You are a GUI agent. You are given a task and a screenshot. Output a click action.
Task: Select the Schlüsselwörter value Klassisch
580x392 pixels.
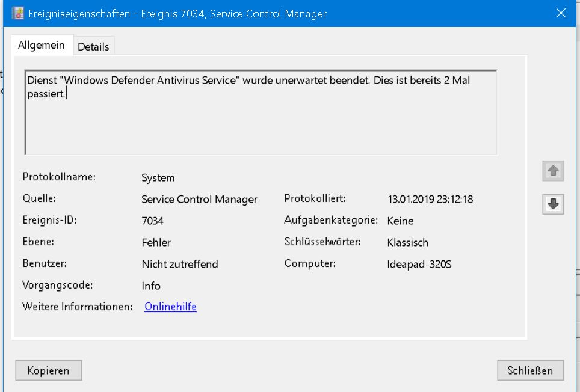(x=408, y=242)
